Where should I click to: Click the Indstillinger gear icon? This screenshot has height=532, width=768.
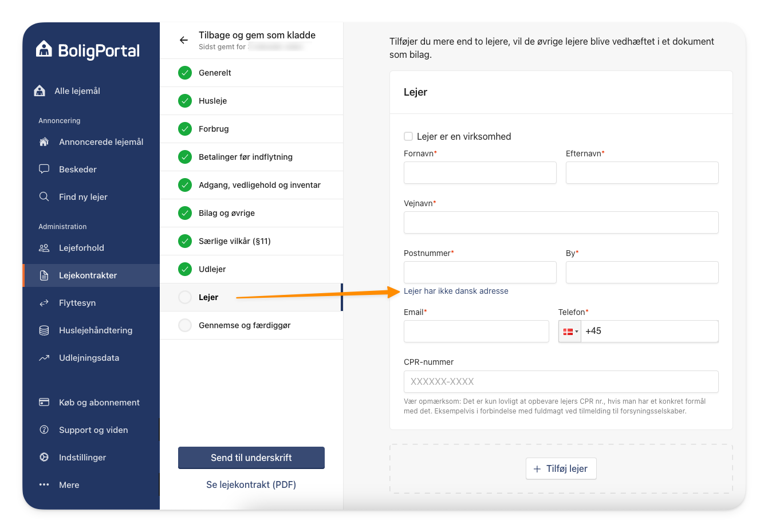pos(44,457)
